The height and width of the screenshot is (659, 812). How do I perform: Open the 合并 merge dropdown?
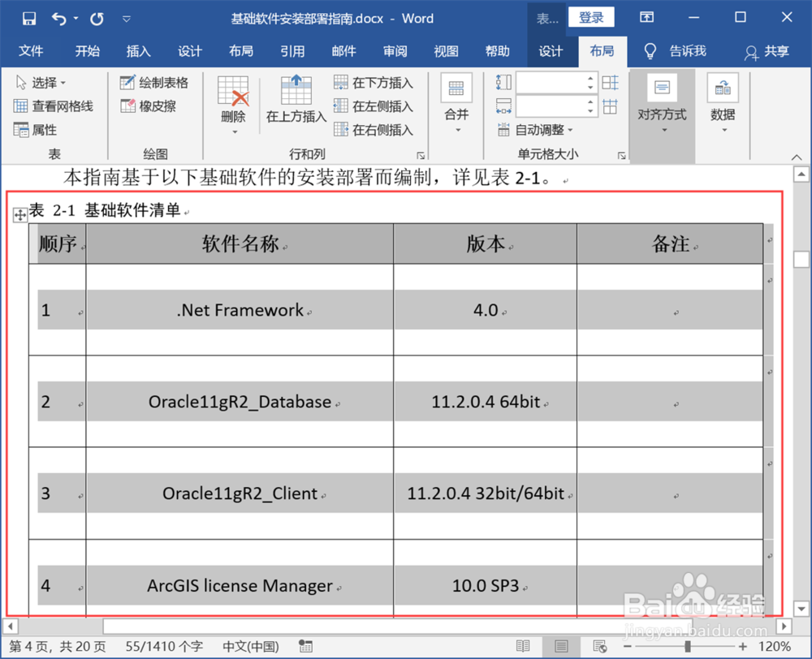[456, 104]
